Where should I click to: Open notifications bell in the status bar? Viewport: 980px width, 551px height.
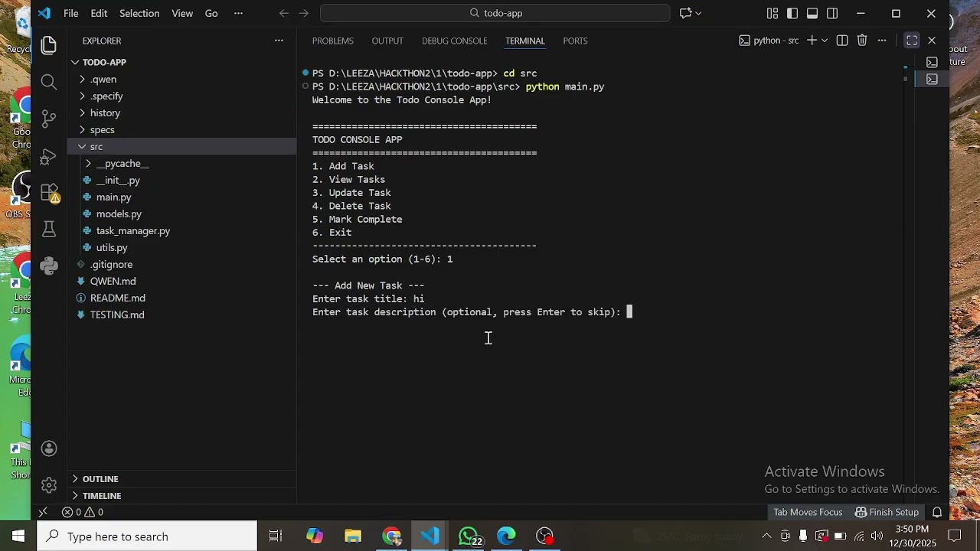pos(937,512)
